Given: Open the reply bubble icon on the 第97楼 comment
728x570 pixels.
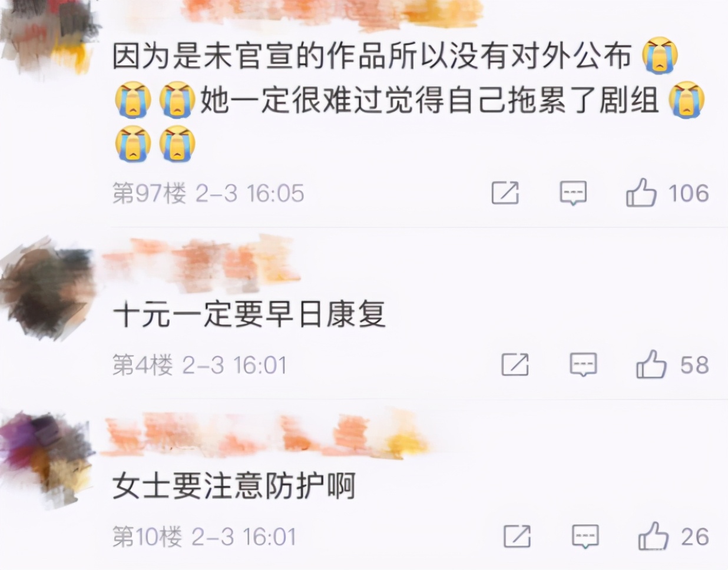Looking at the screenshot, I should tap(573, 193).
